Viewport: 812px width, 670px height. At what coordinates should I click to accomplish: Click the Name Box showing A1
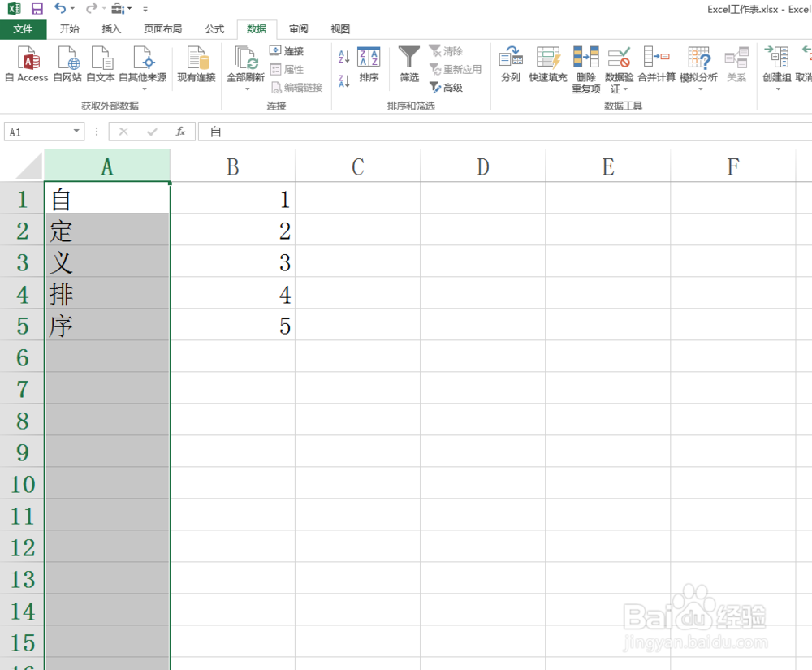pos(38,132)
